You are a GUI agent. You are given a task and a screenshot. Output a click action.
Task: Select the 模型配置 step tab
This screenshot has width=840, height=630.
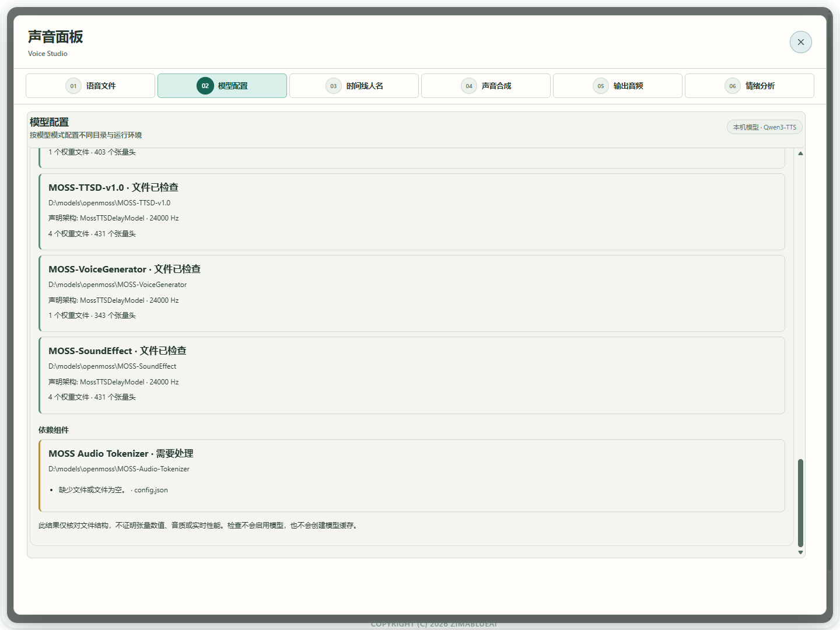click(222, 86)
